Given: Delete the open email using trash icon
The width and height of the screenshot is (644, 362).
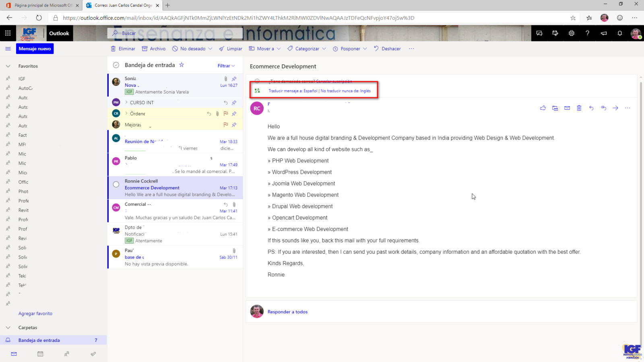Looking at the screenshot, I should tap(579, 108).
